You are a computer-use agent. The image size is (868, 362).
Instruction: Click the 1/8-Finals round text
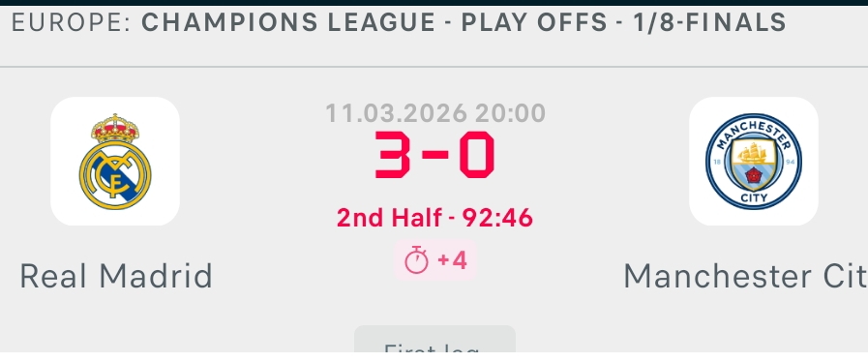pos(709,22)
